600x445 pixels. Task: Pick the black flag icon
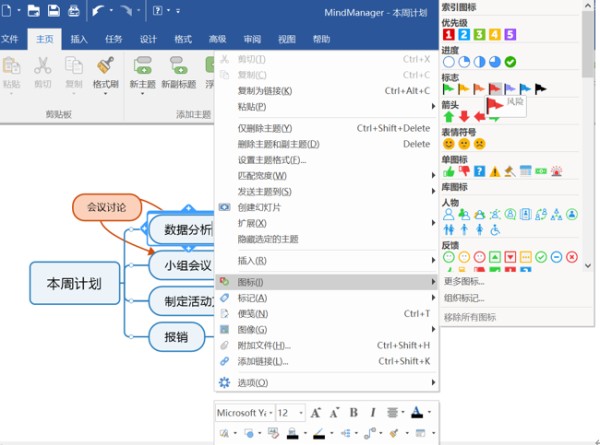pos(540,89)
